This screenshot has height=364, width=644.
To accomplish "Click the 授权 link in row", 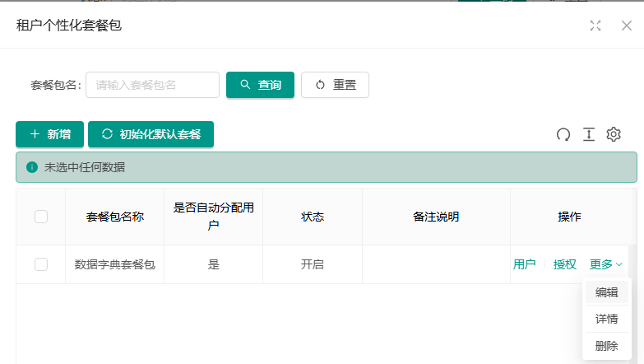I will [x=565, y=264].
